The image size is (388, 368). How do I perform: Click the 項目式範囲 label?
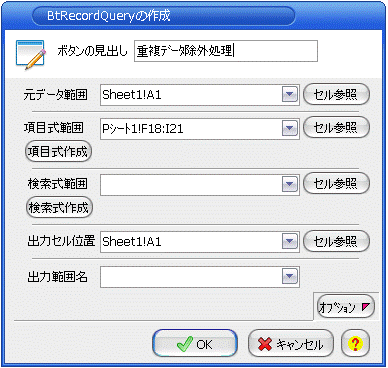coord(54,128)
